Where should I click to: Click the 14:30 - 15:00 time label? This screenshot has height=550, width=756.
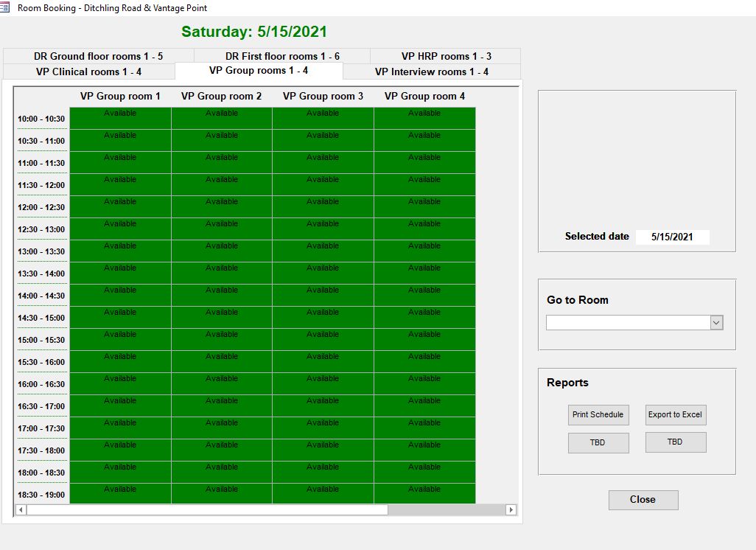click(41, 318)
